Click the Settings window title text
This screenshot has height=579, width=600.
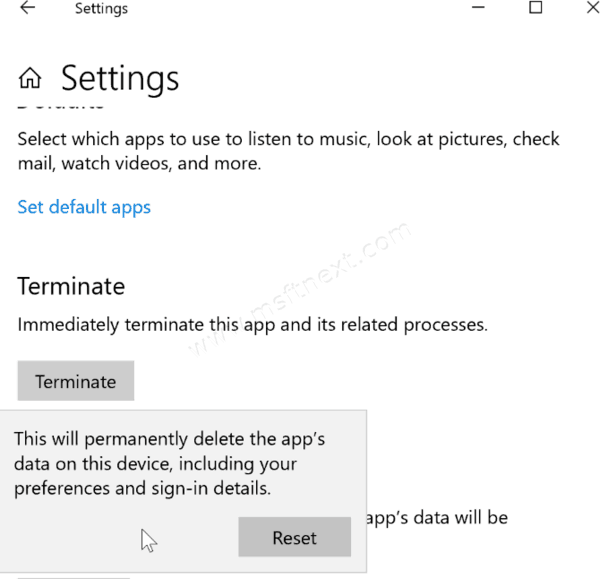point(101,10)
